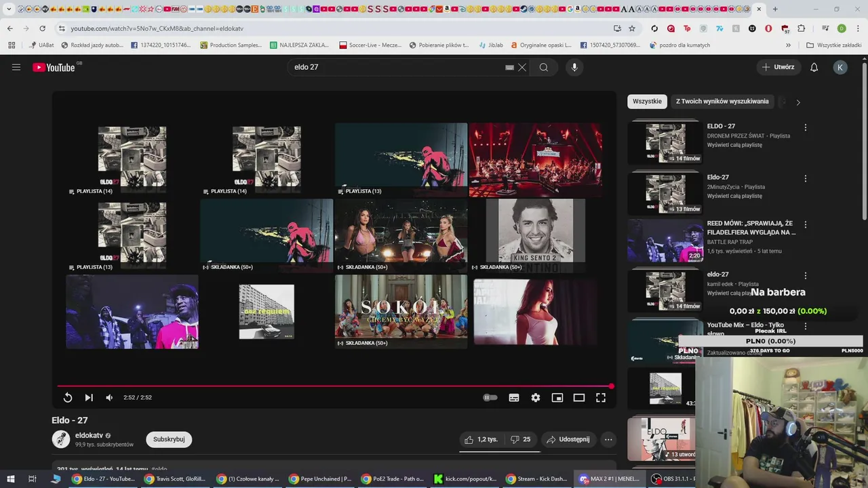Run search with magnifier button
The image size is (868, 488).
pos(544,67)
